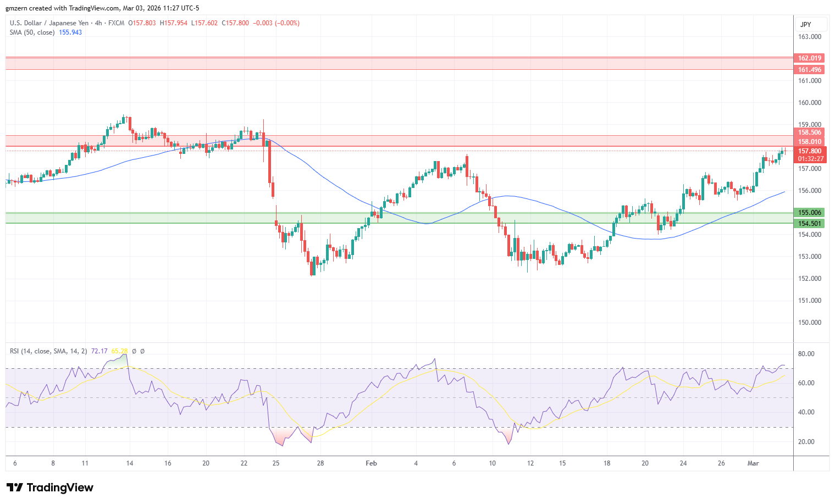Click the 154.501 support price label

(x=810, y=224)
